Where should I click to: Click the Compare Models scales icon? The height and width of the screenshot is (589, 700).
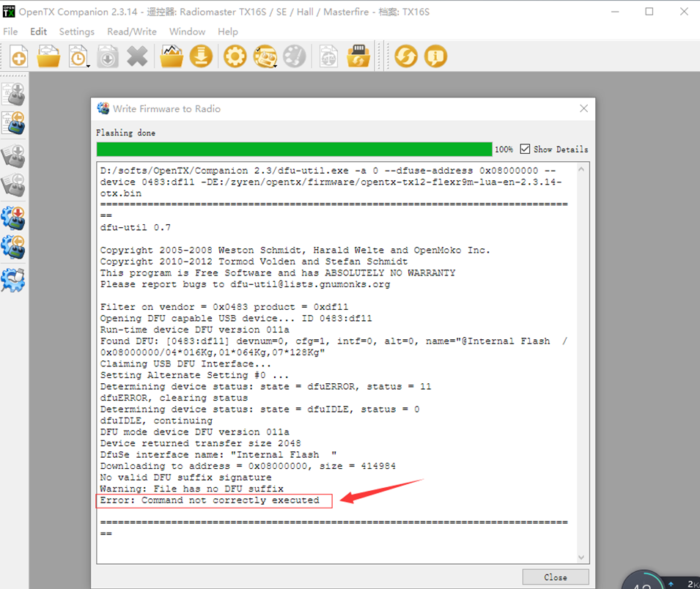pyautogui.click(x=328, y=56)
